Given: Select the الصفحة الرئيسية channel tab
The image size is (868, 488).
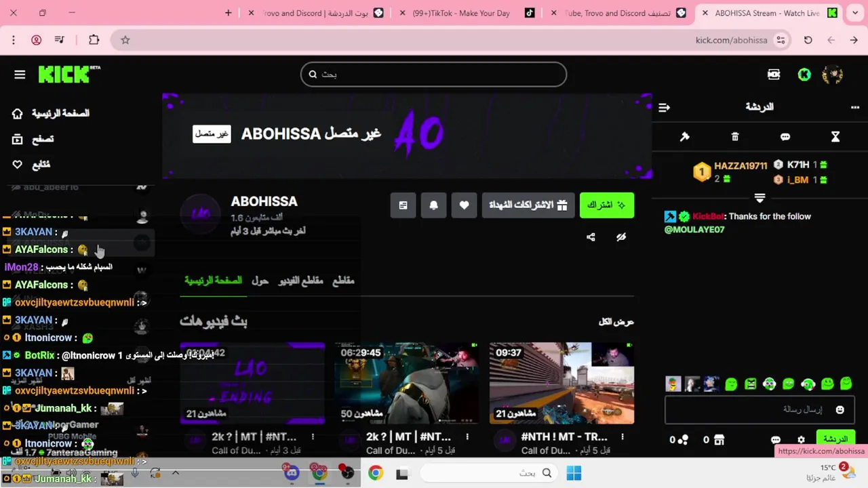Looking at the screenshot, I should (x=213, y=281).
